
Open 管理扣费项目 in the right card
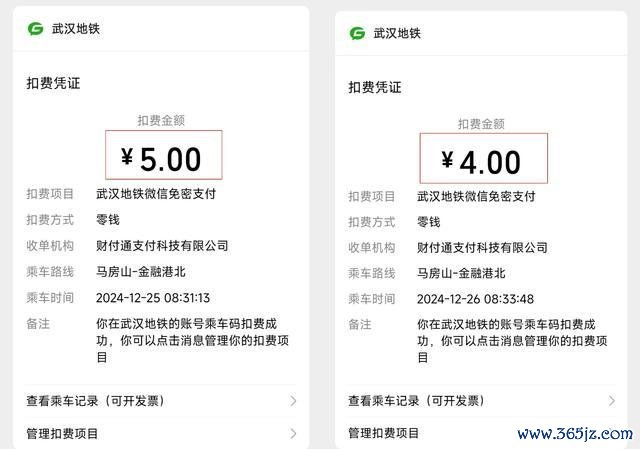384,433
